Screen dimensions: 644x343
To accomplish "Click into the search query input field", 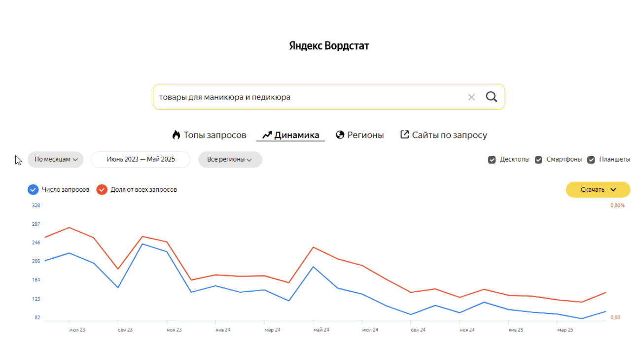I will [x=306, y=97].
